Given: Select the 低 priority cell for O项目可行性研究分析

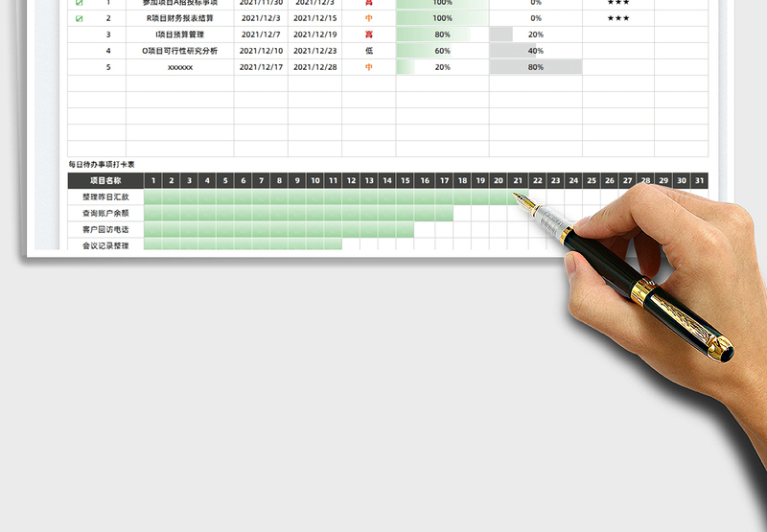Looking at the screenshot, I should point(369,51).
